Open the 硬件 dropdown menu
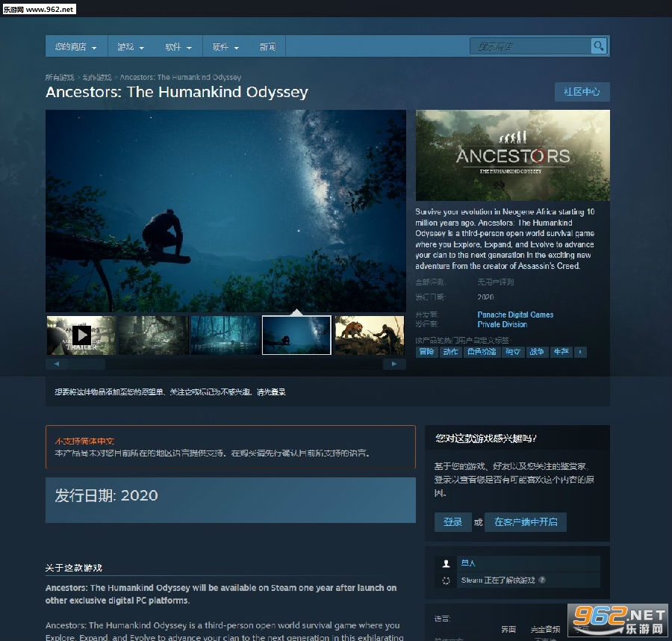The height and width of the screenshot is (641, 672). click(225, 47)
